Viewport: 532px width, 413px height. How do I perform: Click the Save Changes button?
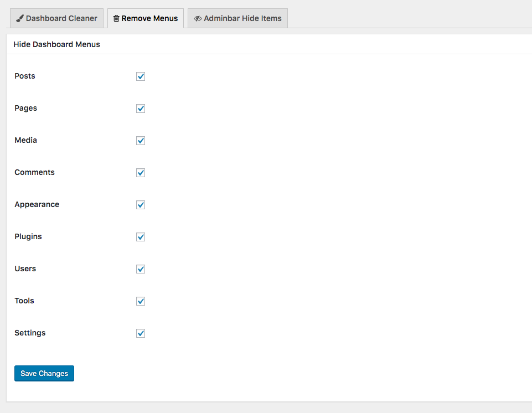coord(44,373)
